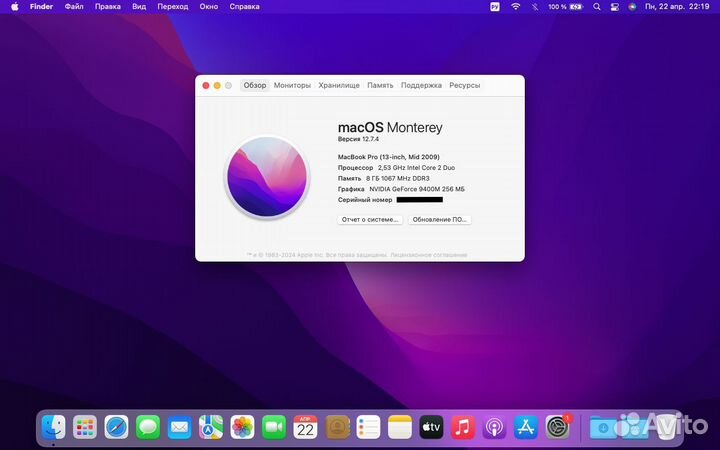Launch Launchpad from the Dock
Image resolution: width=720 pixels, height=450 pixels.
coord(85,427)
